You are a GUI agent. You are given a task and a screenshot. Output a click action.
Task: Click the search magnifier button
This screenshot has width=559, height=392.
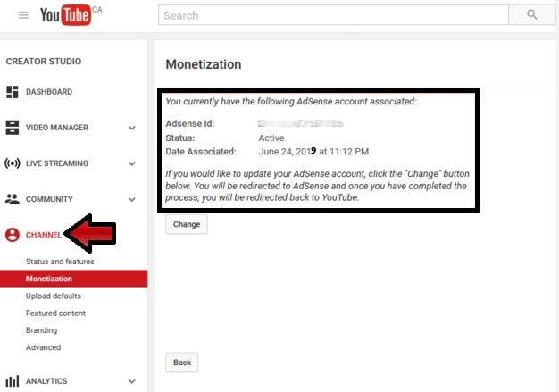point(531,15)
